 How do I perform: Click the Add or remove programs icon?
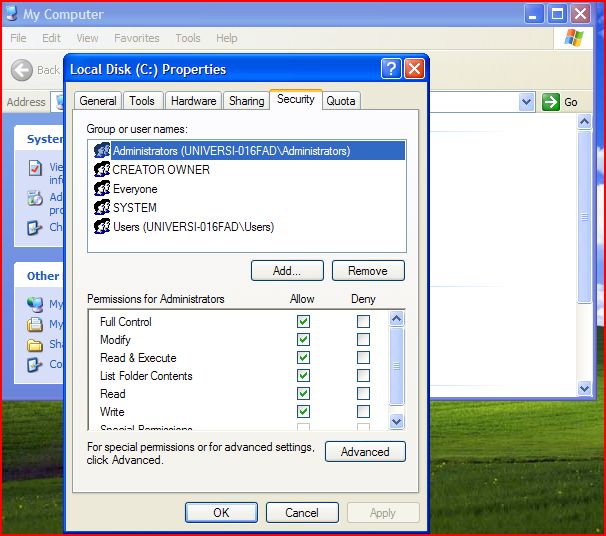[35, 198]
